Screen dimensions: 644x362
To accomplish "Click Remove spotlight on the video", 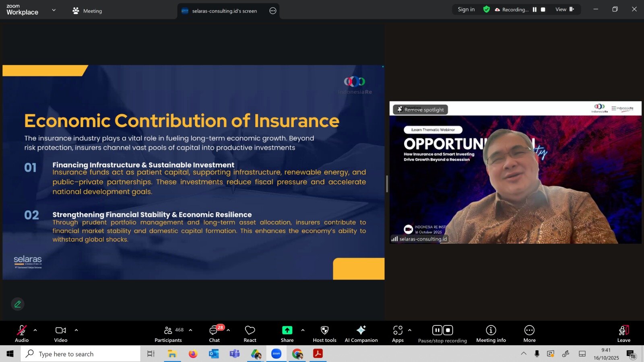I will [x=421, y=110].
